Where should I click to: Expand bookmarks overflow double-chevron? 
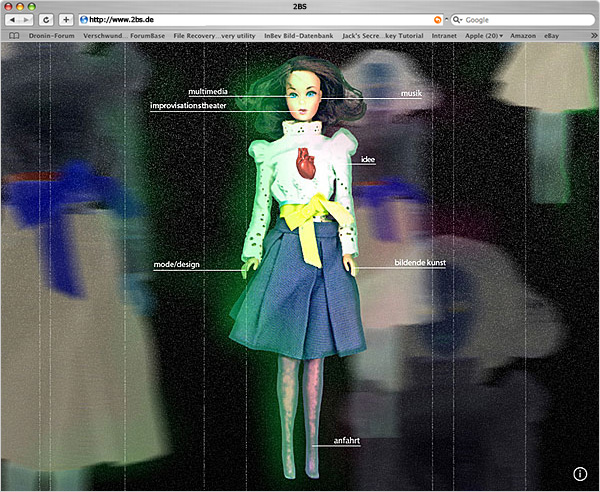[594, 36]
